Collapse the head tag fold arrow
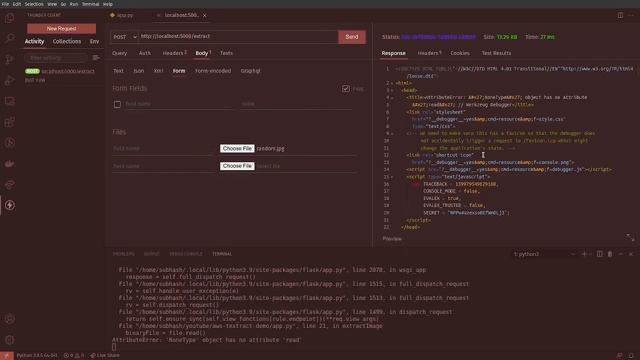This screenshot has height=360, width=640. pos(392,90)
